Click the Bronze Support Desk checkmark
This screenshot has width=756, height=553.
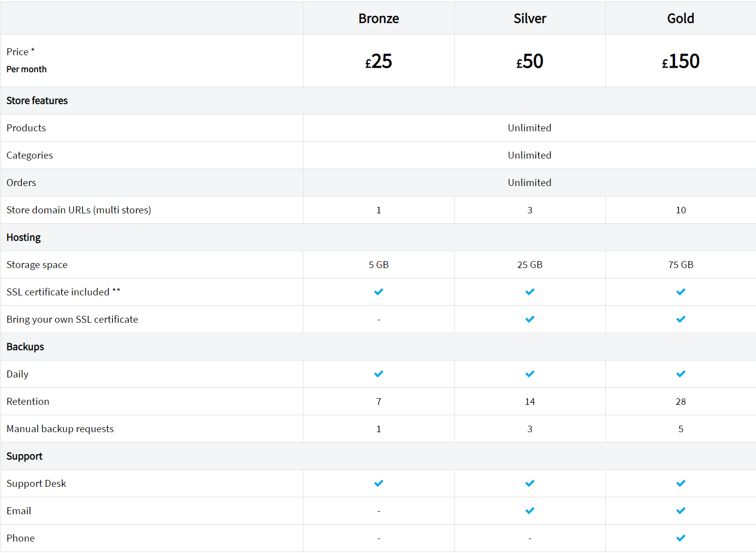coord(378,483)
